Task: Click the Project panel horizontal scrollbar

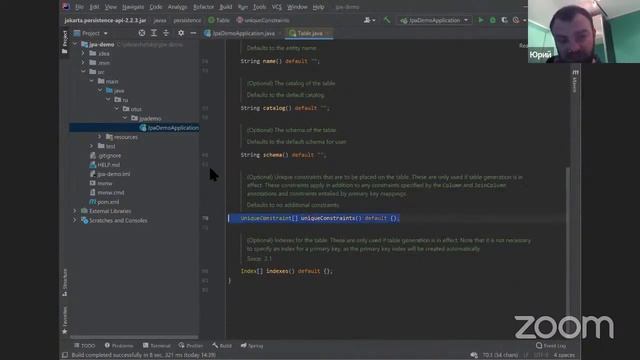Action: click(134, 337)
